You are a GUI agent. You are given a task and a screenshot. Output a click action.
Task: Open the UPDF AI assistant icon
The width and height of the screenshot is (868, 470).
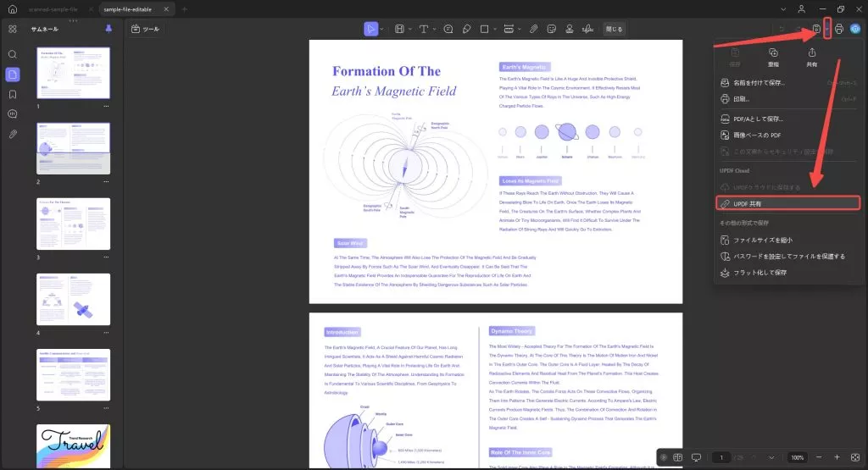(855, 29)
